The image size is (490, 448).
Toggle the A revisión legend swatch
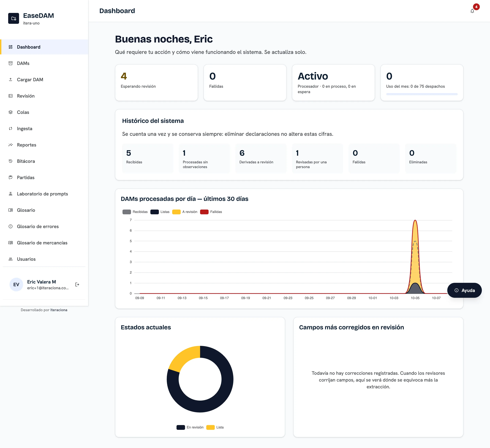click(x=176, y=212)
